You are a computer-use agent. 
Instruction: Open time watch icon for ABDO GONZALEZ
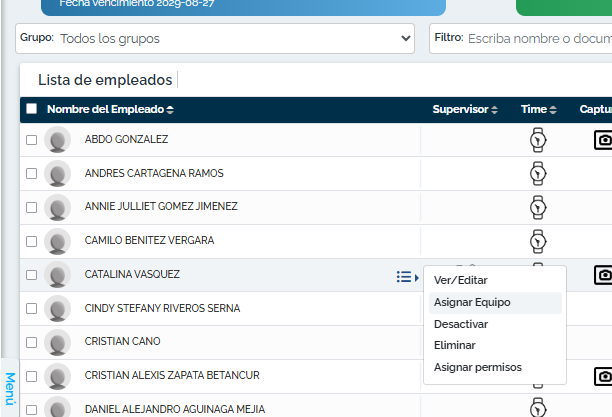(x=538, y=140)
